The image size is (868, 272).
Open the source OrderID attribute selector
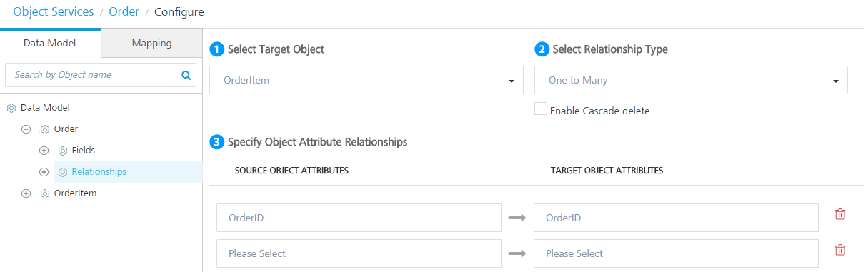(359, 218)
